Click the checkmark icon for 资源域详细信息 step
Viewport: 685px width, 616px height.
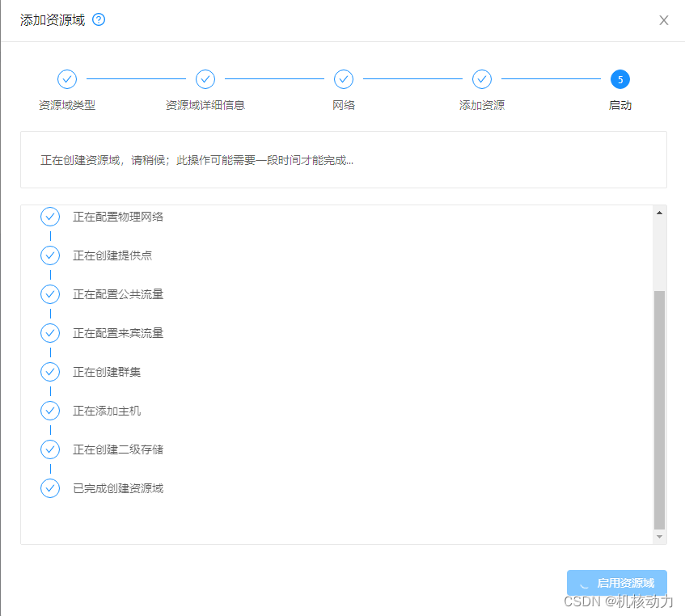pos(205,79)
